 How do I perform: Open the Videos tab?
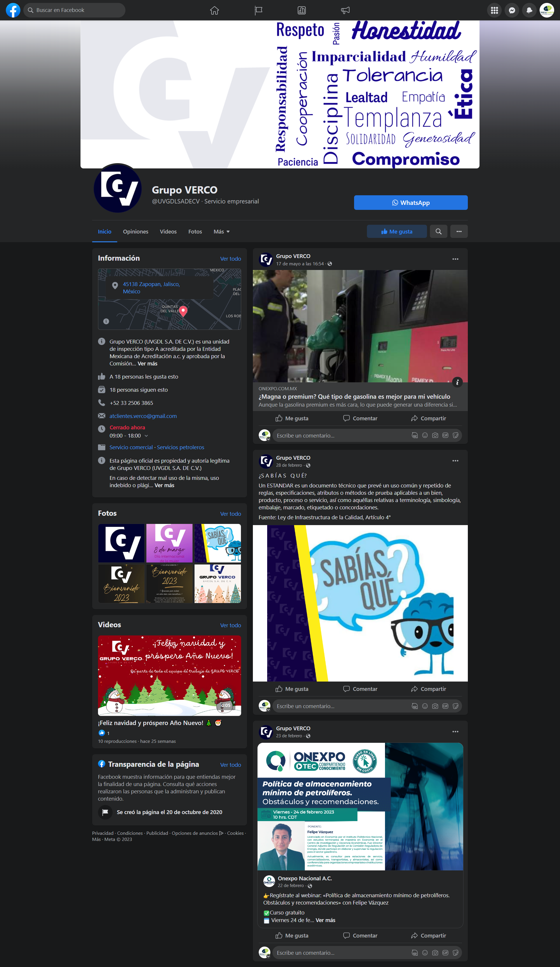tap(168, 231)
